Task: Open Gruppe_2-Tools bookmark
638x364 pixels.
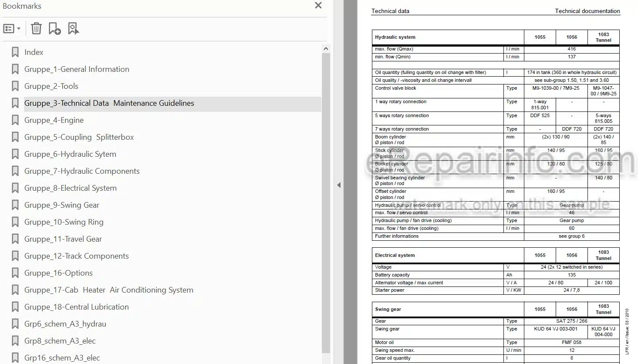Action: [x=51, y=86]
